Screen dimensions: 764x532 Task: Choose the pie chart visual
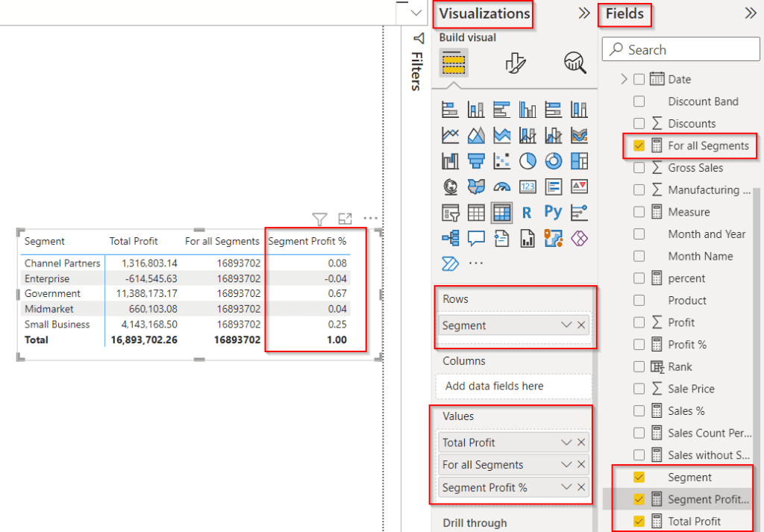click(527, 160)
